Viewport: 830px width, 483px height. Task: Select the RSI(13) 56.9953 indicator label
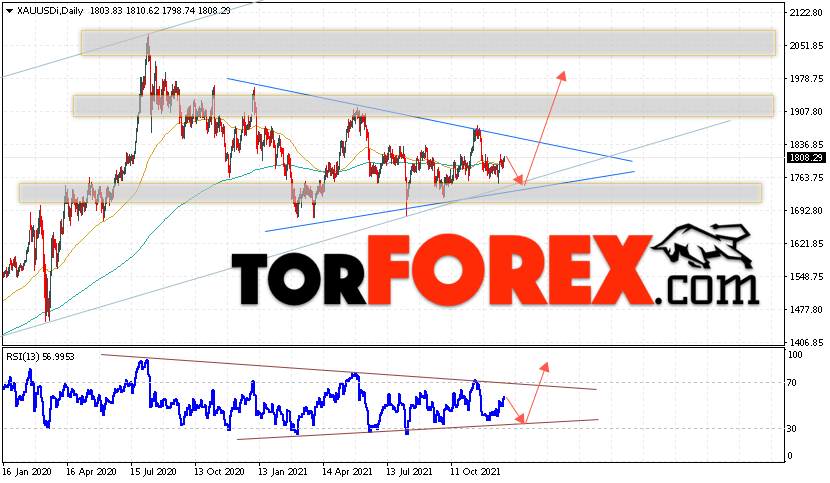(x=40, y=357)
